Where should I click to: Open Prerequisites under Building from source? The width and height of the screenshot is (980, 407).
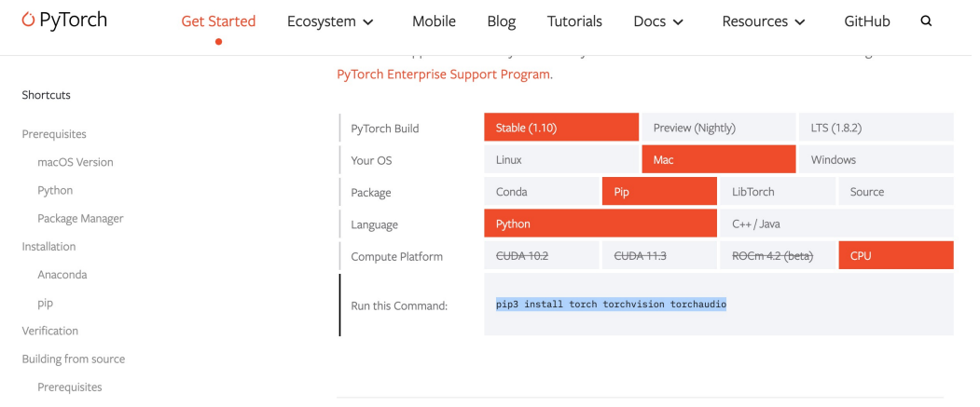tap(69, 387)
